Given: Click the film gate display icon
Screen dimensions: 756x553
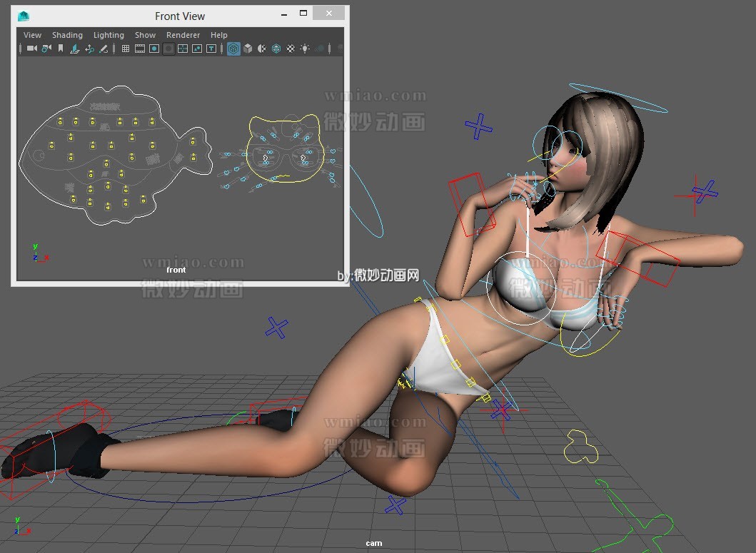Looking at the screenshot, I should (x=141, y=49).
